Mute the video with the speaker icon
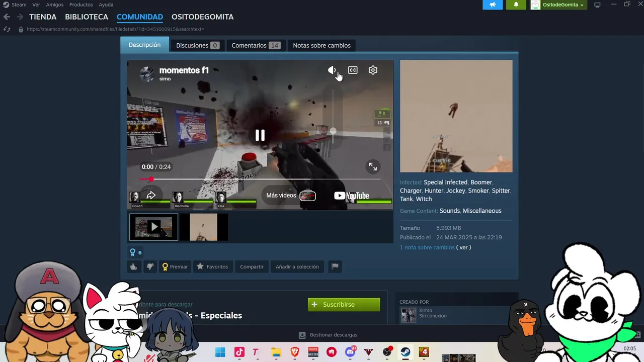The image size is (644, 362). pos(332,70)
